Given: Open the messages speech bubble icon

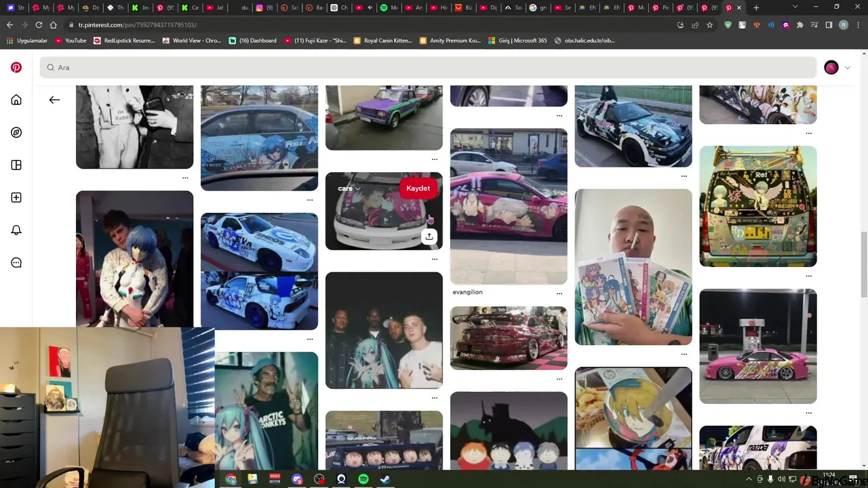Looking at the screenshot, I should click(16, 262).
